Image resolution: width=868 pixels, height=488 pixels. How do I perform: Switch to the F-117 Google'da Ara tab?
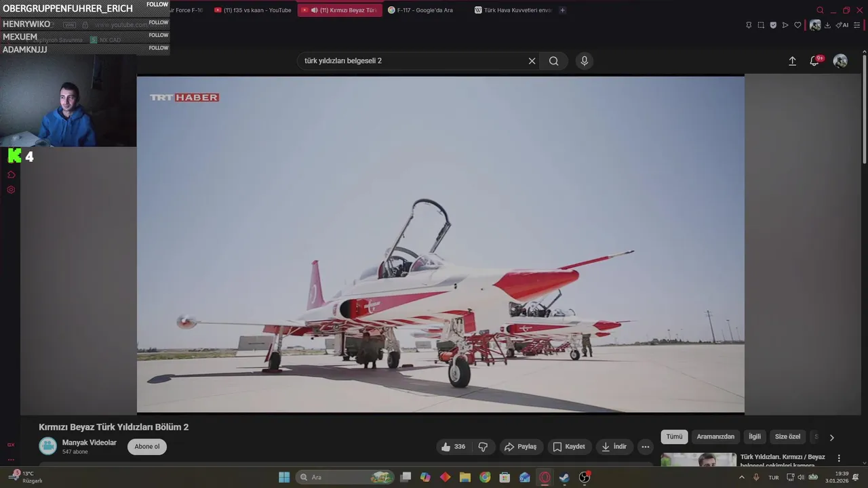[425, 10]
